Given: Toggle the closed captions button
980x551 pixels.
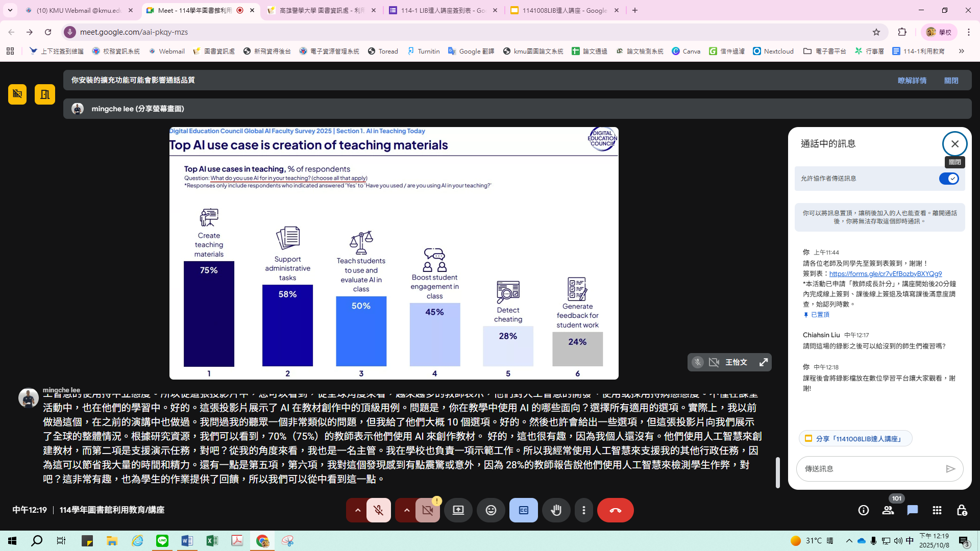Looking at the screenshot, I should 523,510.
